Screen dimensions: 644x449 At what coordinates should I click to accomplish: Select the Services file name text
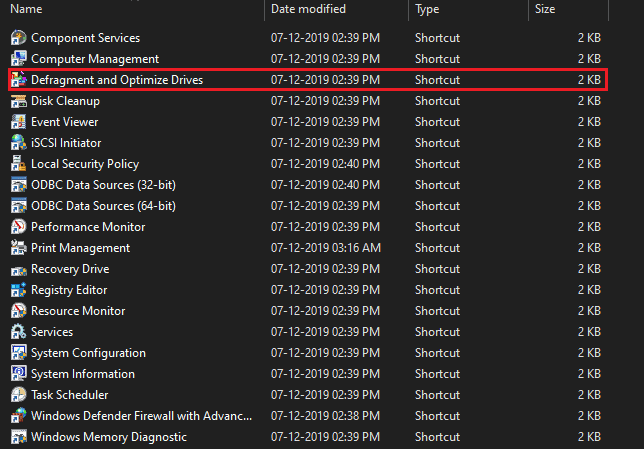point(52,332)
